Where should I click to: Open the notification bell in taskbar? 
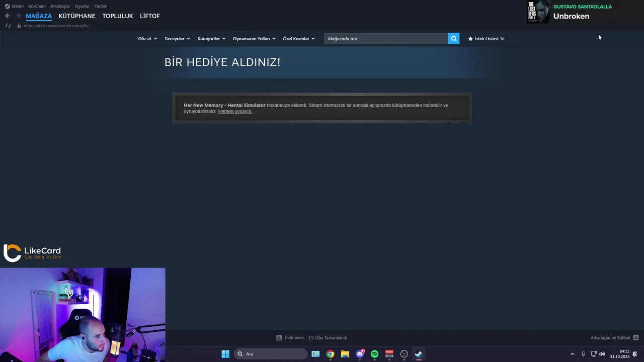635,354
